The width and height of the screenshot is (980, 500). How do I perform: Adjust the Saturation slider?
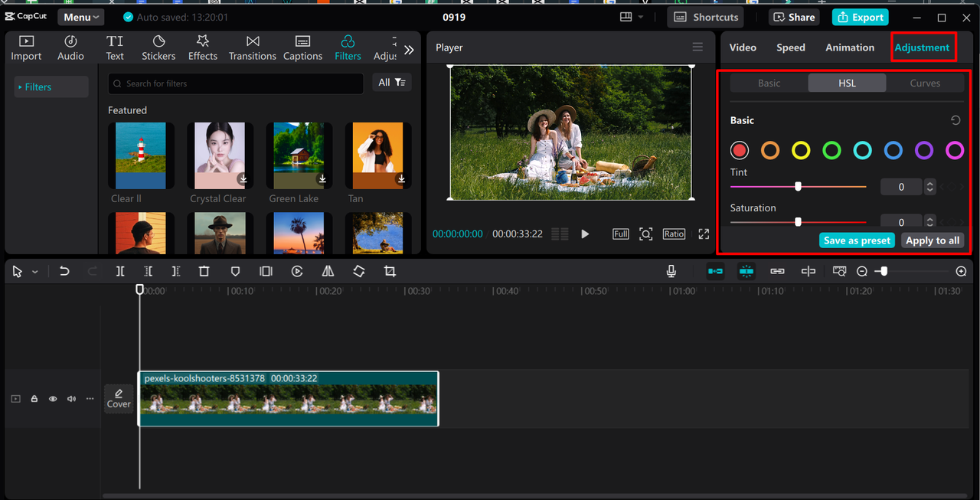coord(798,222)
